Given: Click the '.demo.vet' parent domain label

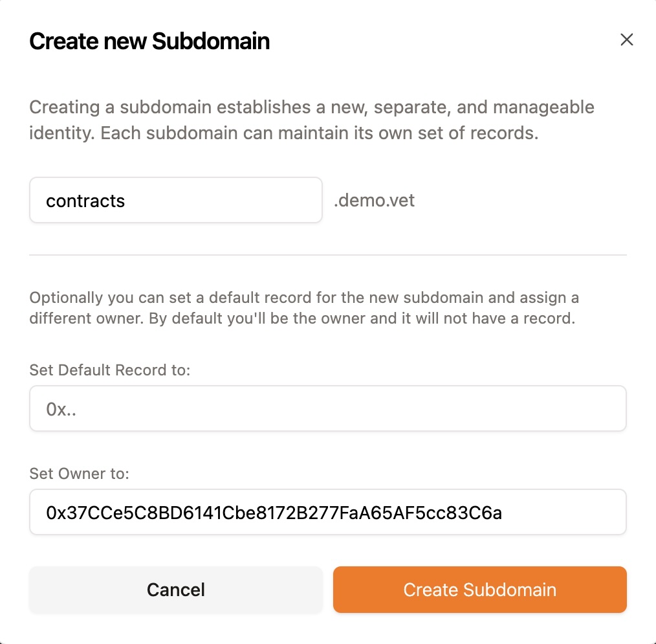Looking at the screenshot, I should point(374,201).
